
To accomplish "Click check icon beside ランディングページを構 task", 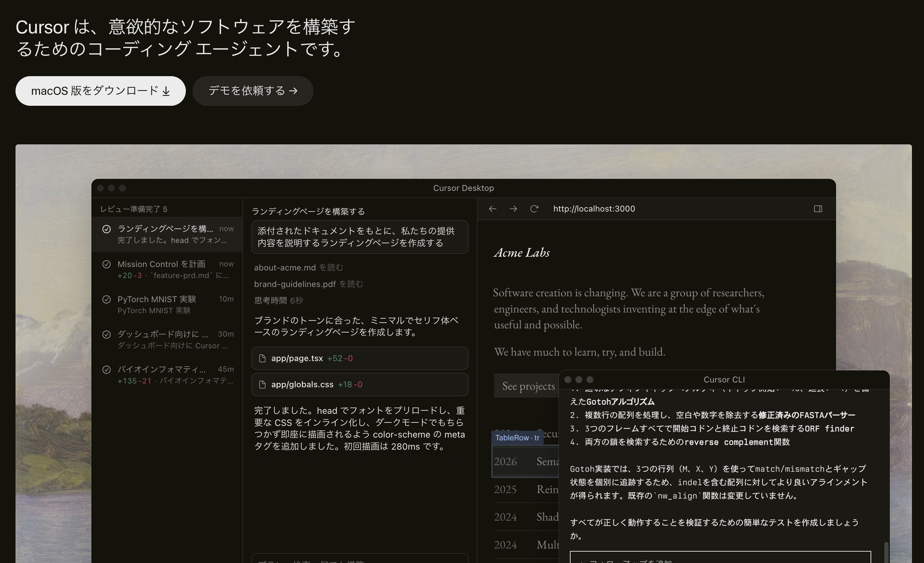I will 106,229.
